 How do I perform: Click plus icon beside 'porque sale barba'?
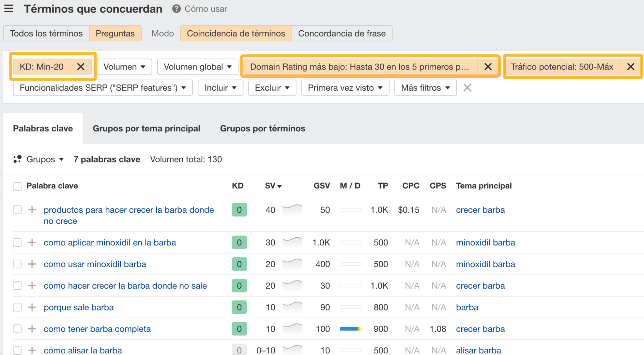[x=32, y=307]
